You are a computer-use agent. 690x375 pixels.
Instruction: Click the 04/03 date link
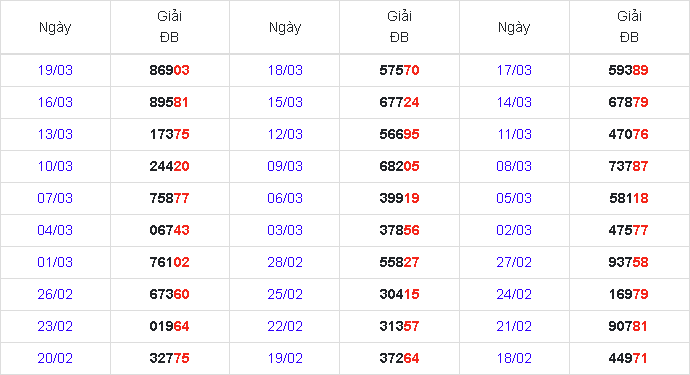tap(55, 230)
